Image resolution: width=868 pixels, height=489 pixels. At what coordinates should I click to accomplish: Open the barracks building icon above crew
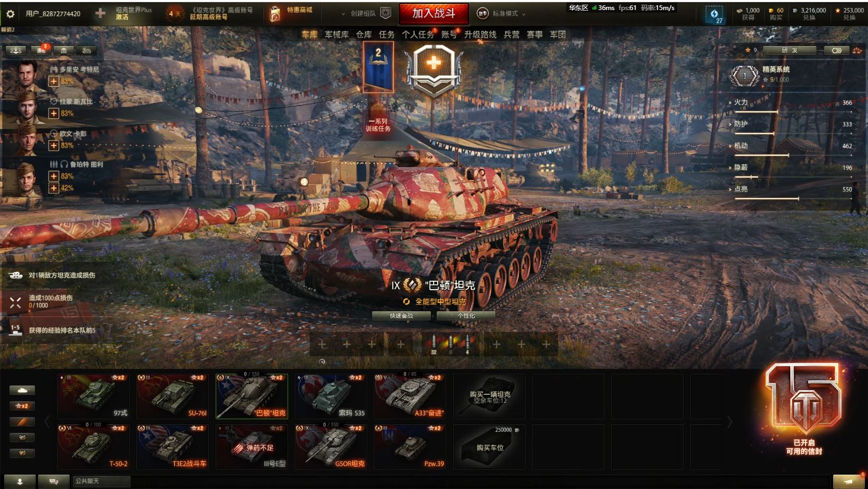(x=64, y=50)
